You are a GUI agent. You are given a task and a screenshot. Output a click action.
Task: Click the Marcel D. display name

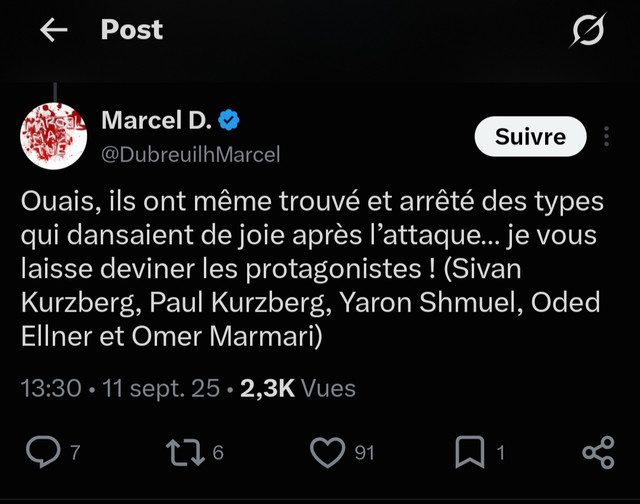pyautogui.click(x=156, y=120)
